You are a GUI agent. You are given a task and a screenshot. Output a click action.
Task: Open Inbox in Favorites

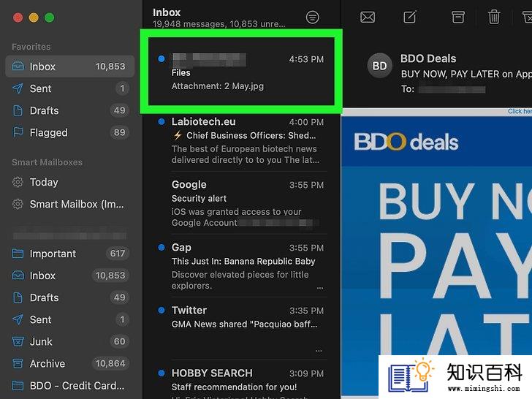tap(70, 66)
